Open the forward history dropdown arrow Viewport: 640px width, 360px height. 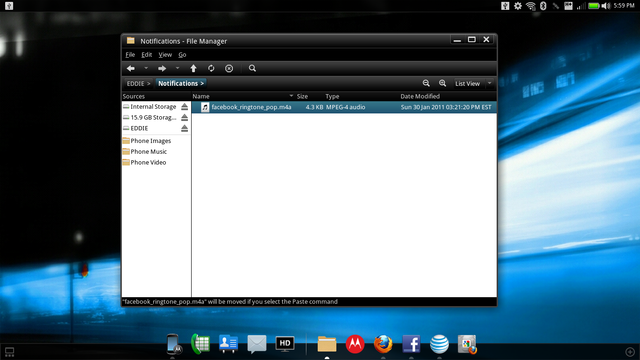click(x=177, y=68)
